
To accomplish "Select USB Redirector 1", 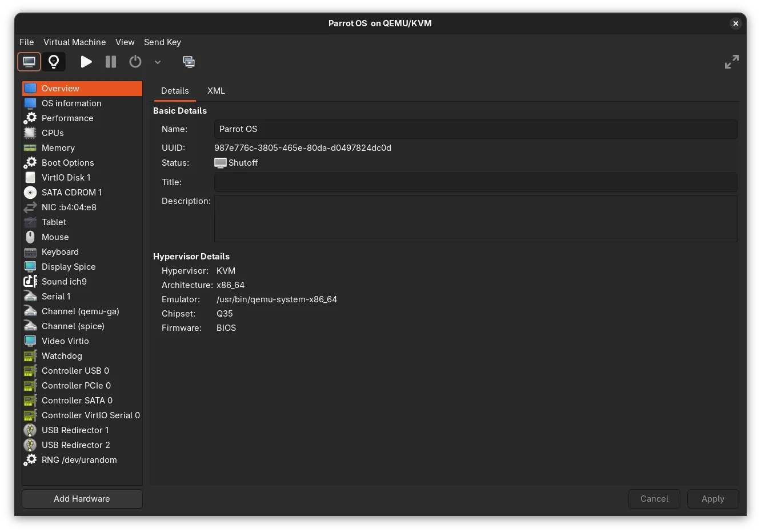I will click(82, 430).
